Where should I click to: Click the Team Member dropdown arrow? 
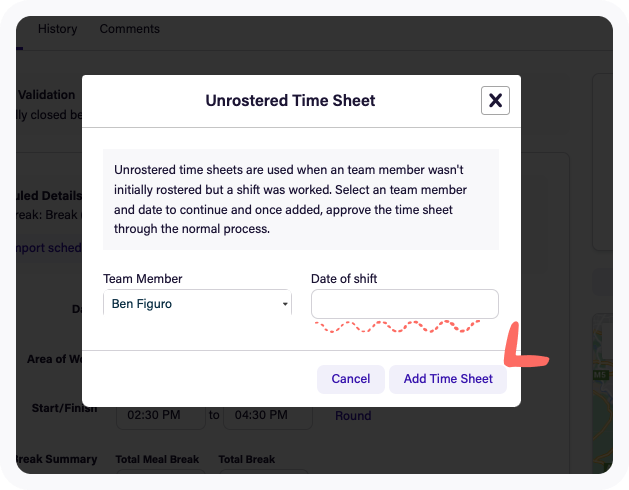(285, 304)
